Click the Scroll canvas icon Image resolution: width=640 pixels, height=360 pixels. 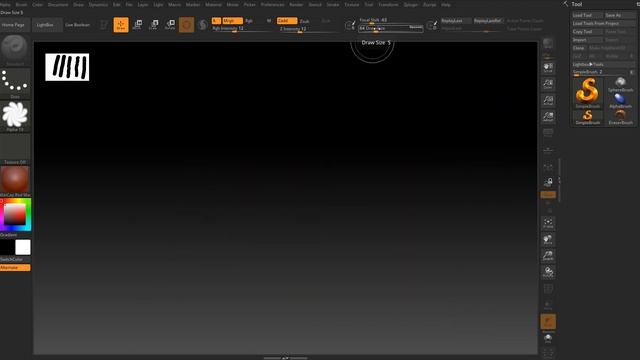[548, 68]
